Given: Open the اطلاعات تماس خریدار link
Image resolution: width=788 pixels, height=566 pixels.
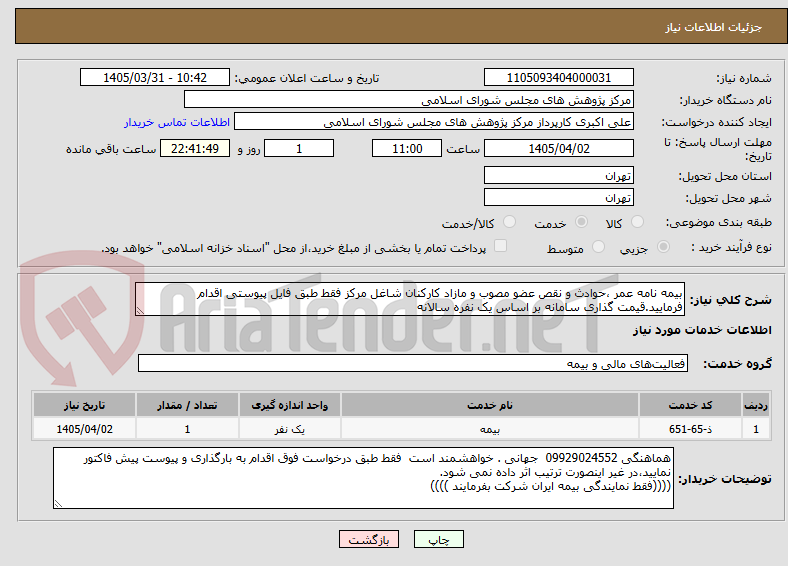Looking at the screenshot, I should click(x=177, y=122).
